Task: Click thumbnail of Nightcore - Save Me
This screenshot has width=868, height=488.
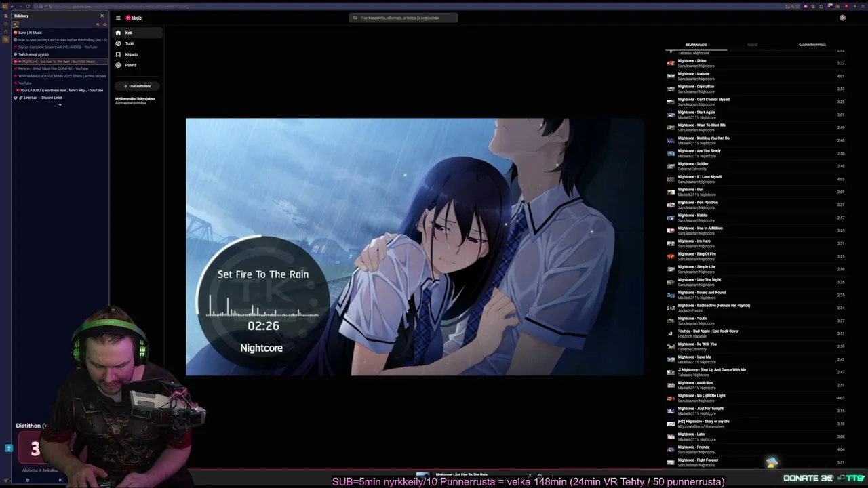Action: tap(671, 359)
